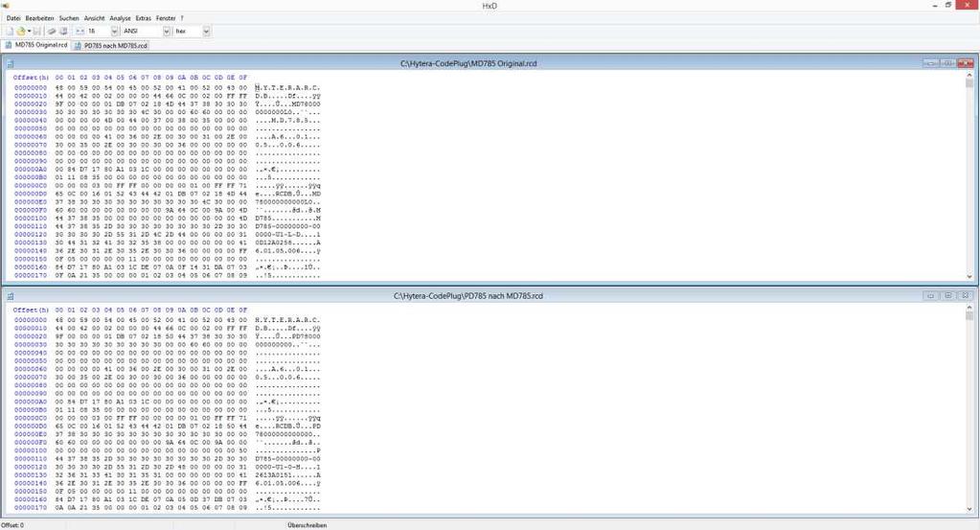Click the PD785 nach MD785.rcd window title bar
Viewport: 980px width, 530px height.
click(468, 295)
